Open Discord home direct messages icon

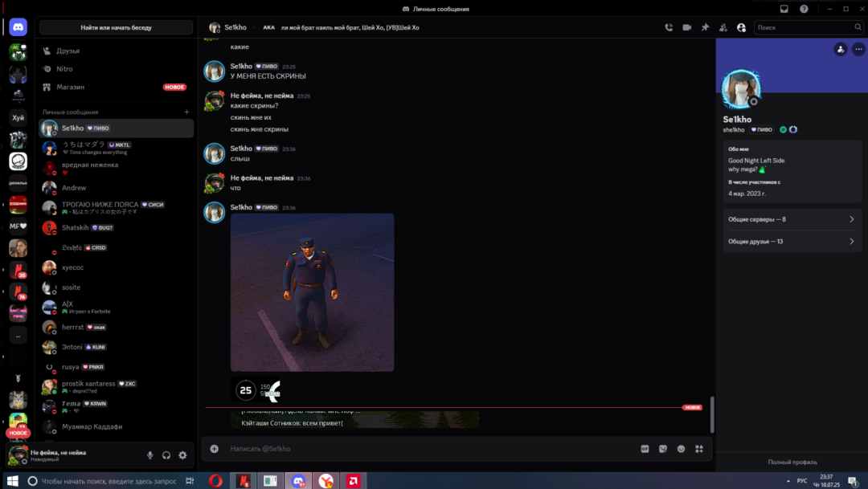[18, 27]
